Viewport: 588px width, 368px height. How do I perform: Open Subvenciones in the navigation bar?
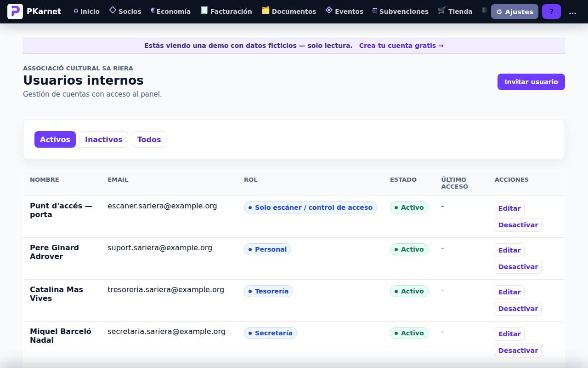400,11
